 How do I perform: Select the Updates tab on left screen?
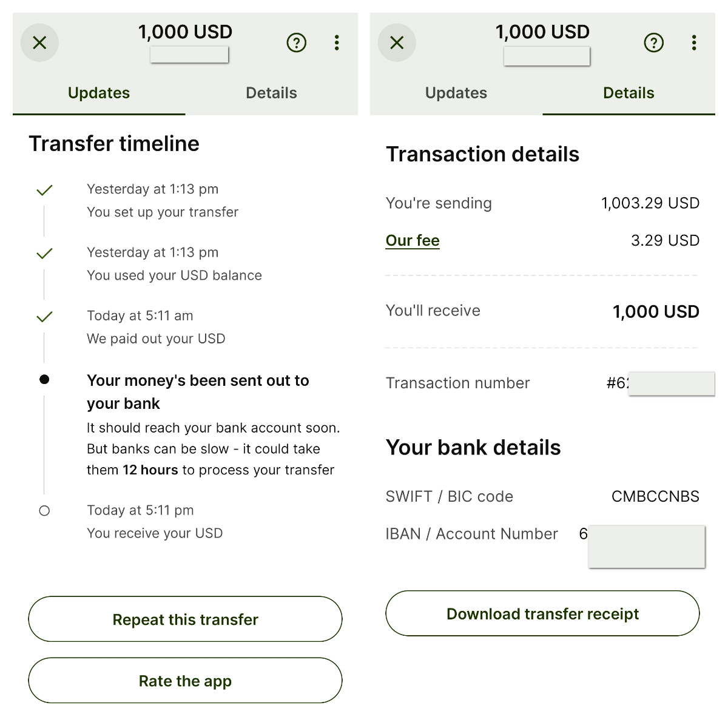click(99, 93)
